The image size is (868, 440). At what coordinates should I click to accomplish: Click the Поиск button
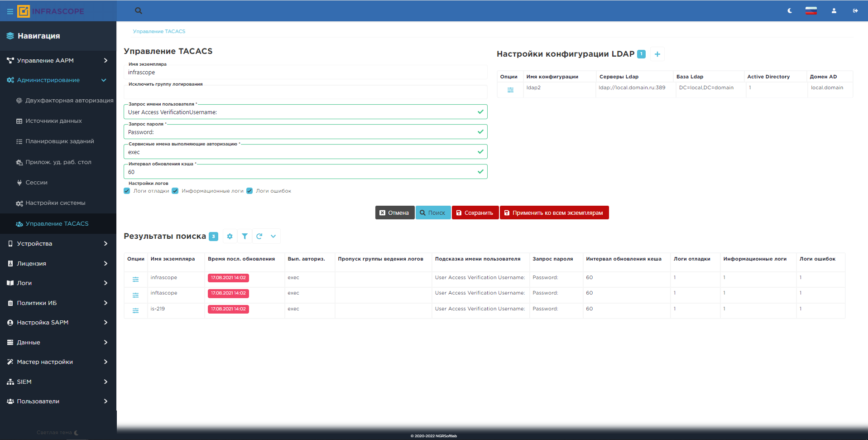click(x=433, y=213)
